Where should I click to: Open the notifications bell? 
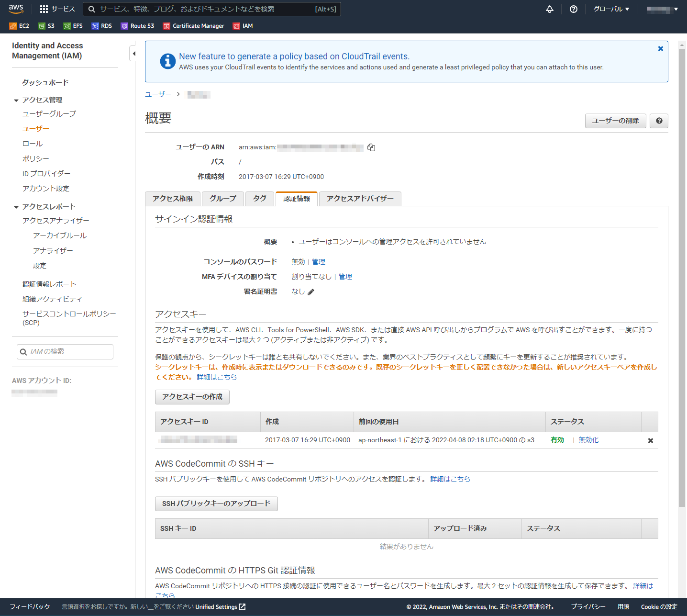pyautogui.click(x=550, y=9)
